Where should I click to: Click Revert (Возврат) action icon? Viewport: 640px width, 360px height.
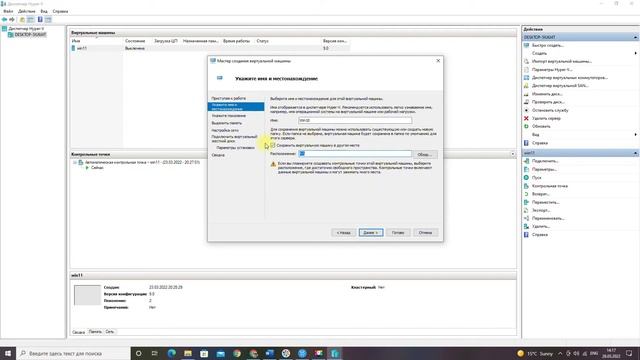[526, 194]
